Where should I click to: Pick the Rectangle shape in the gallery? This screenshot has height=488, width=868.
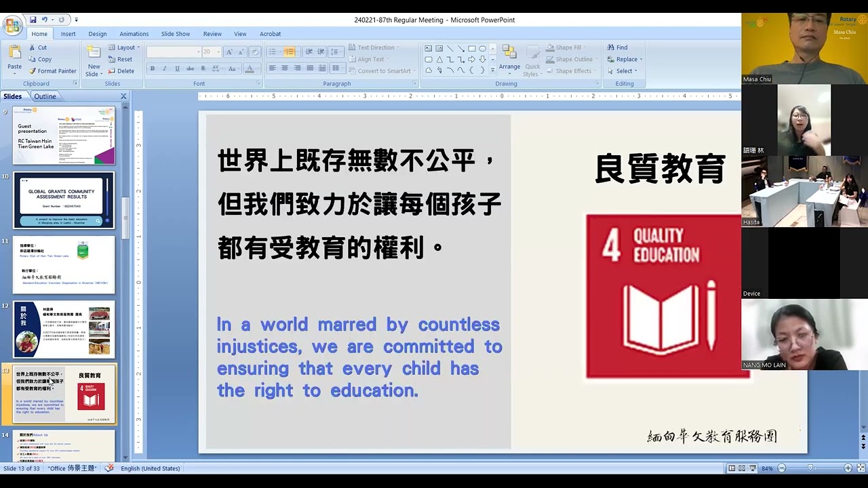(471, 48)
